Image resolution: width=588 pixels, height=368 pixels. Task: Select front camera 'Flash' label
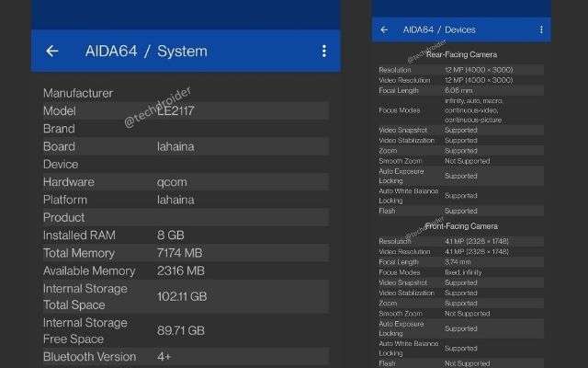tap(387, 363)
